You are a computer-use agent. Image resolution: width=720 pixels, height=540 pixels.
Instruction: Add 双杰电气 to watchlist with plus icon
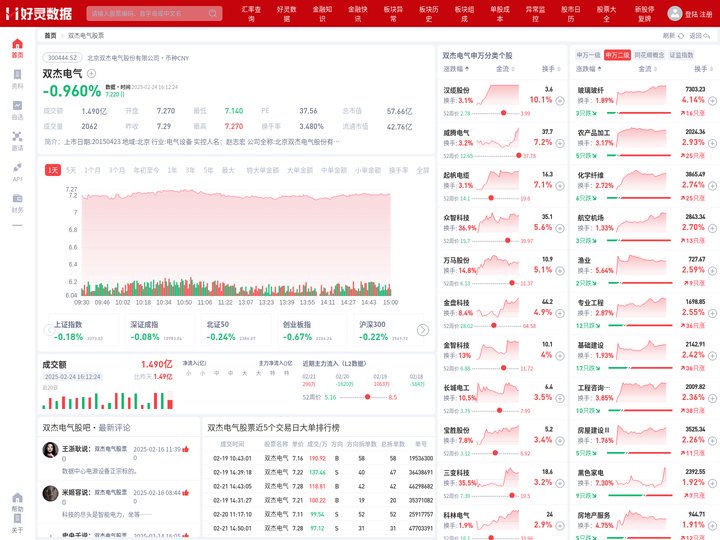click(x=91, y=73)
